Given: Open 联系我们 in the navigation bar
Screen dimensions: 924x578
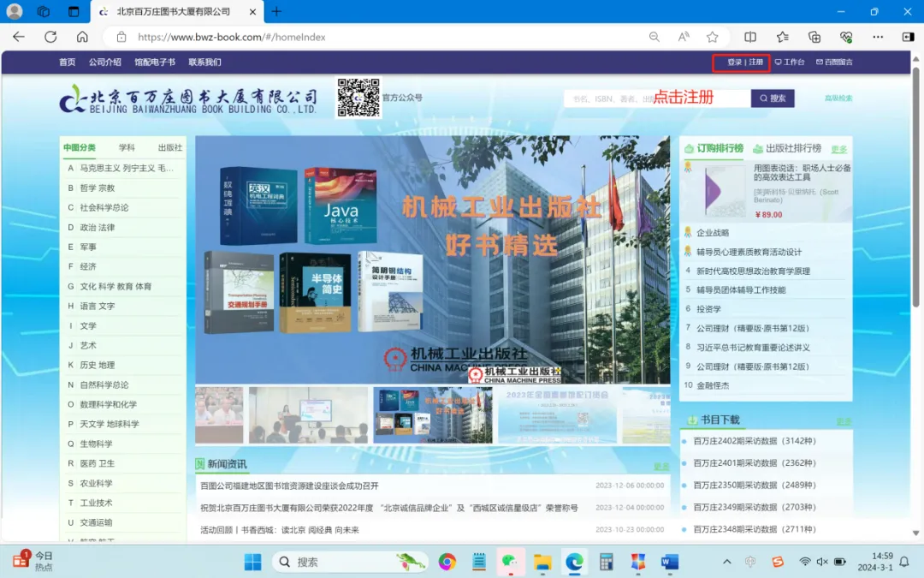Looking at the screenshot, I should point(204,62).
